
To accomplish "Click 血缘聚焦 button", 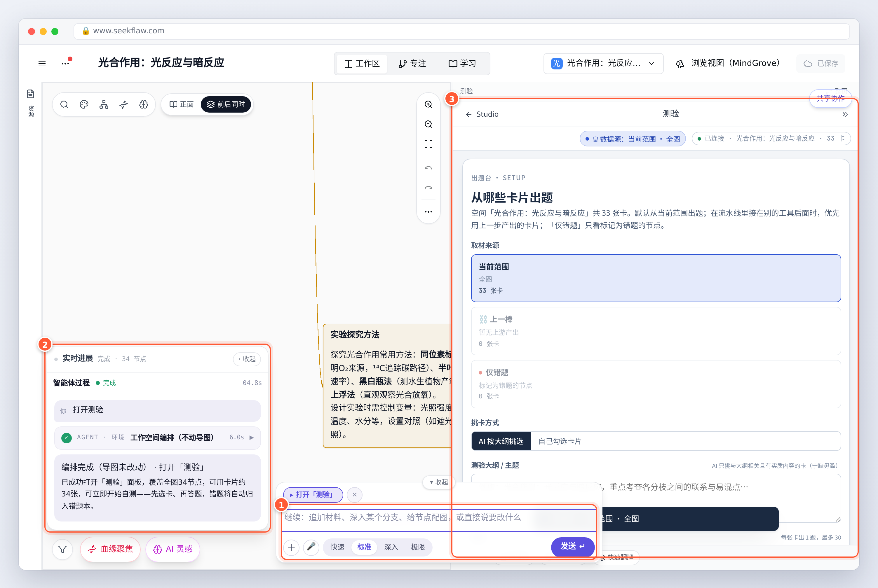I will [110, 549].
